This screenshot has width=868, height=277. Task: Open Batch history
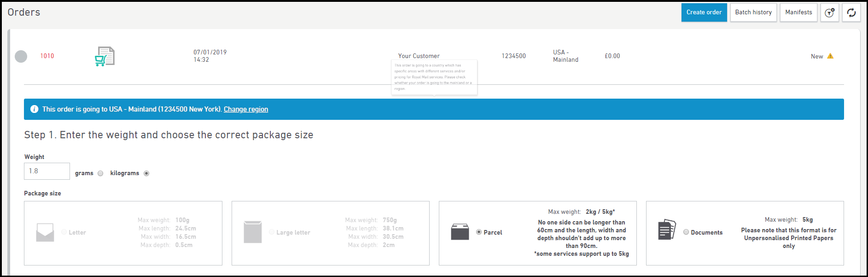tap(753, 12)
